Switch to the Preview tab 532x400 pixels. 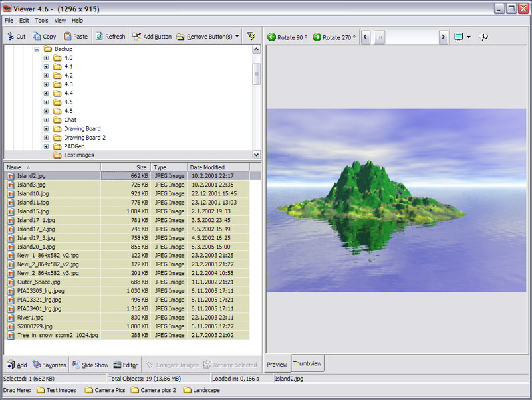coord(277,365)
